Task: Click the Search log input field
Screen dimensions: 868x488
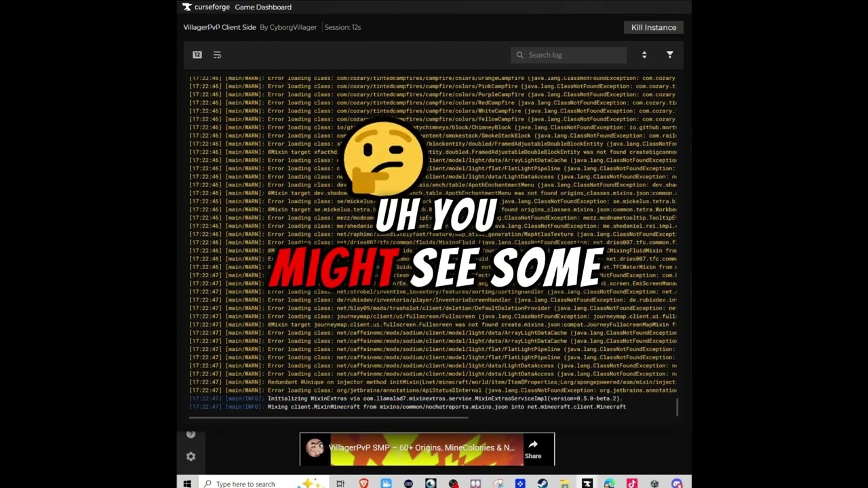Action: 568,55
